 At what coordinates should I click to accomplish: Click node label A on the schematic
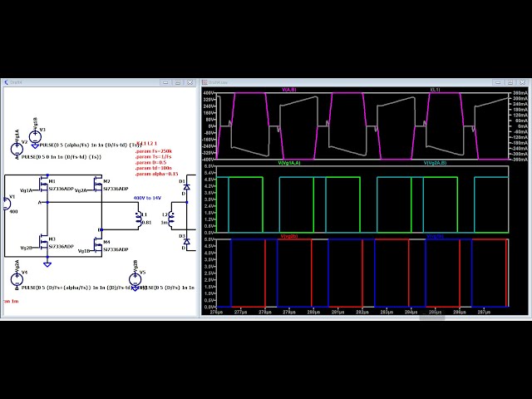pos(39,203)
